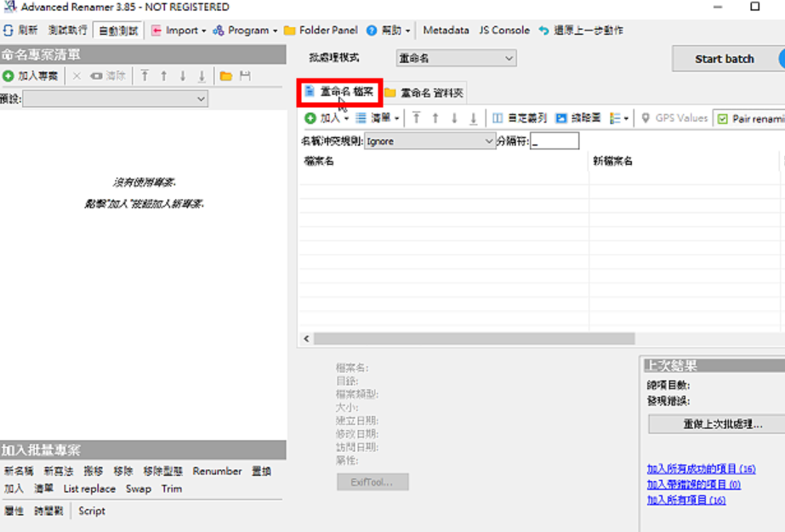Click the file list horizontal scrollbar thumb

[x=474, y=339]
